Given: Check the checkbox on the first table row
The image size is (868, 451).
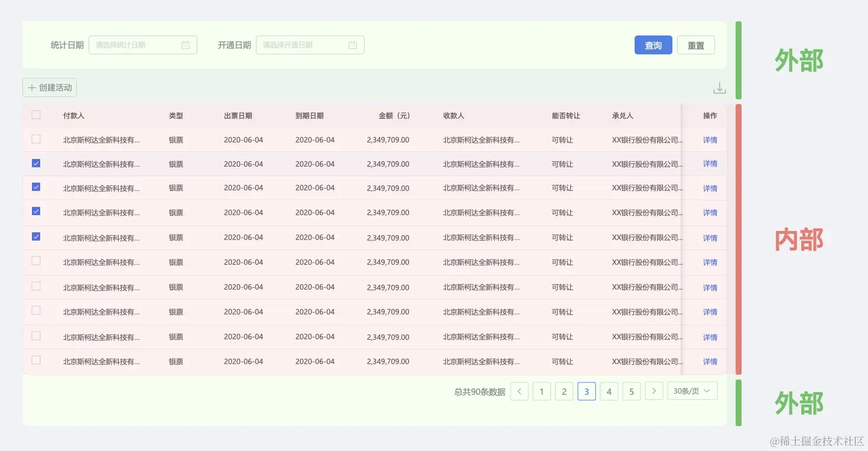Looking at the screenshot, I should tap(35, 139).
